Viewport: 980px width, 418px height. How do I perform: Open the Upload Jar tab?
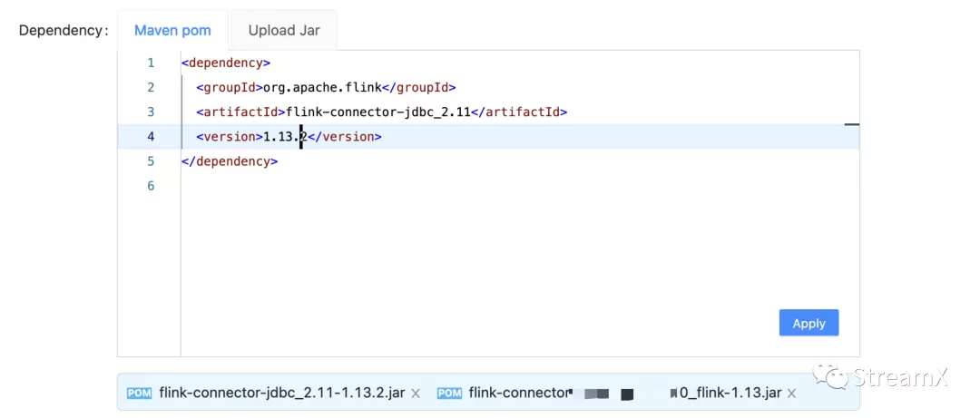(284, 30)
